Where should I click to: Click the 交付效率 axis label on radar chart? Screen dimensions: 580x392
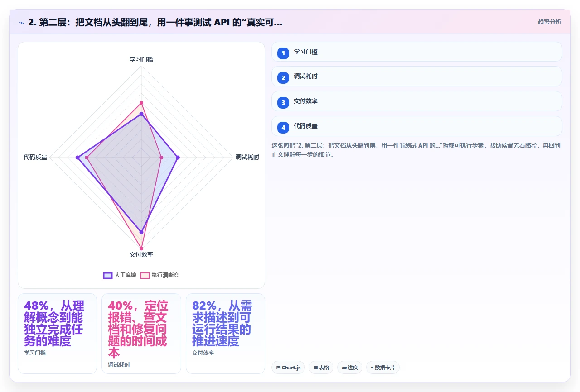tap(141, 254)
